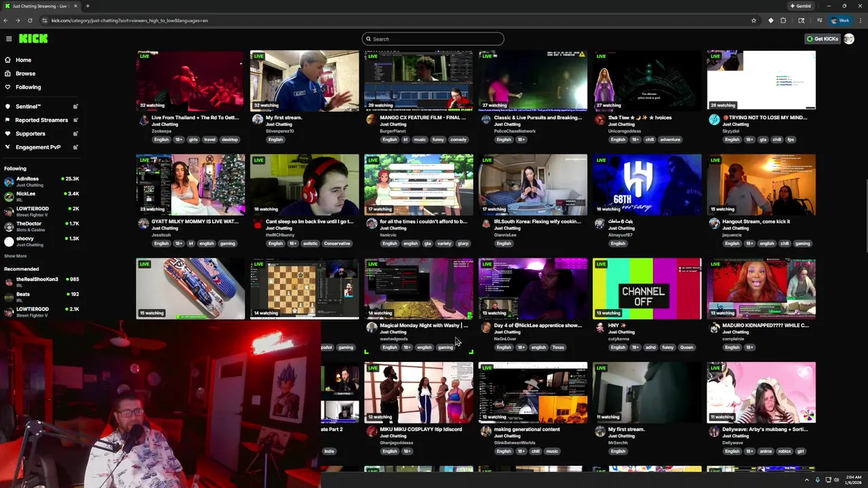Open the title MADURO KIDNAPPED???? WHILE C...
Image resolution: width=868 pixels, height=488 pixels.
click(x=765, y=325)
